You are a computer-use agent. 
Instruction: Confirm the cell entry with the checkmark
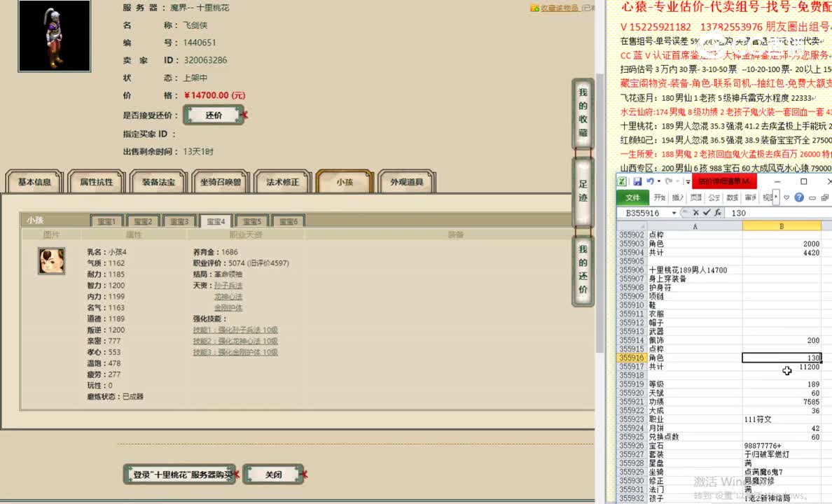[706, 213]
